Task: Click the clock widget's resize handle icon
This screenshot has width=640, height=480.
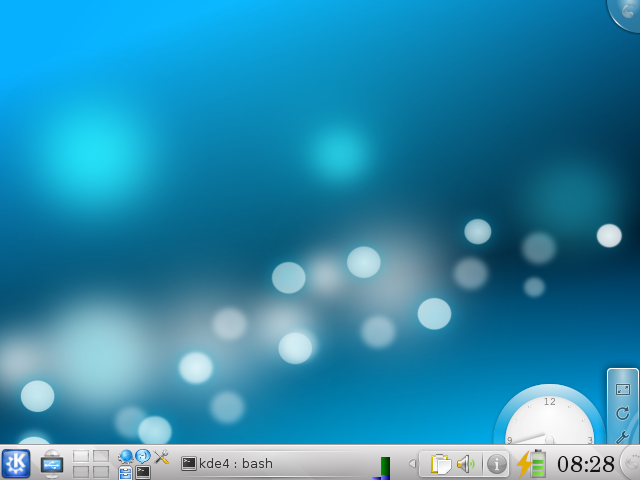Action: click(623, 389)
